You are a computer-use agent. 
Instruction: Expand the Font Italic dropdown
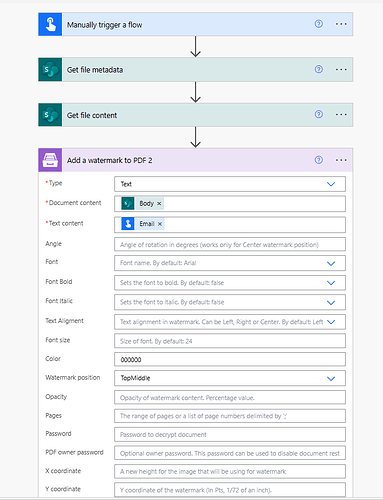pos(331,302)
